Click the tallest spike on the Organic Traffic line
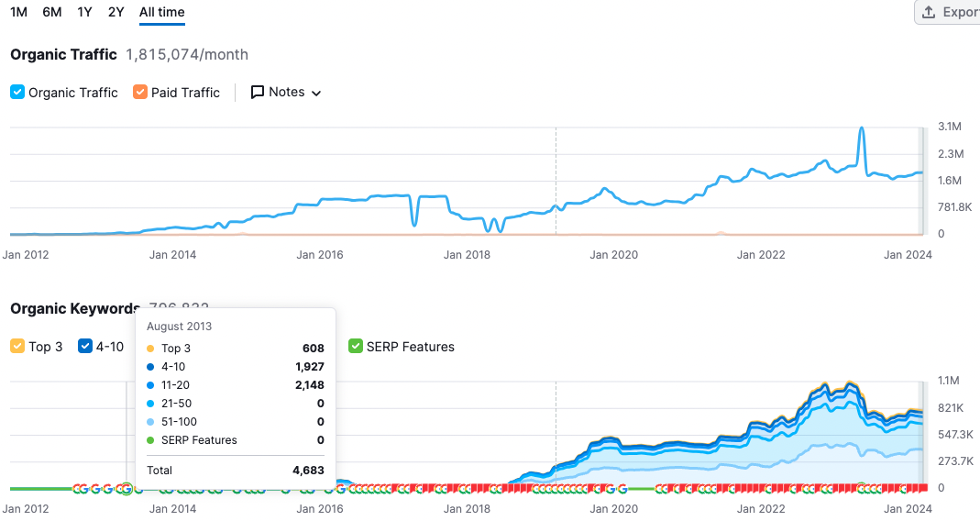Image resolution: width=980 pixels, height=521 pixels. click(x=862, y=129)
